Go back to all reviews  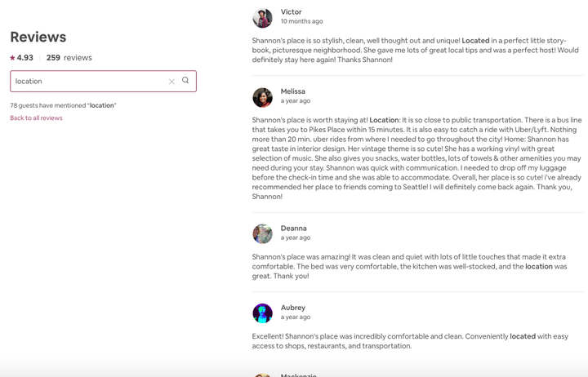click(37, 118)
